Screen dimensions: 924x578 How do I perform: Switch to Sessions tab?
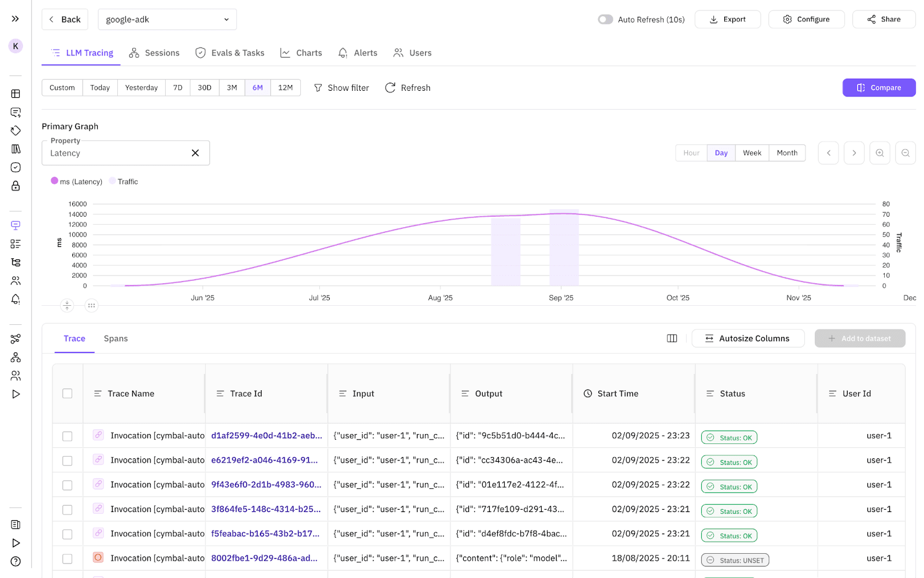pyautogui.click(x=154, y=53)
